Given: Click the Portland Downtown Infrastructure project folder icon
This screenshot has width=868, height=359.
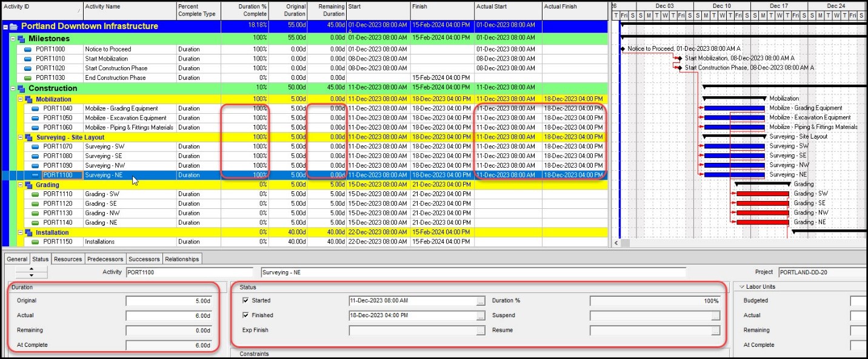Looking at the screenshot, I should click(x=13, y=27).
